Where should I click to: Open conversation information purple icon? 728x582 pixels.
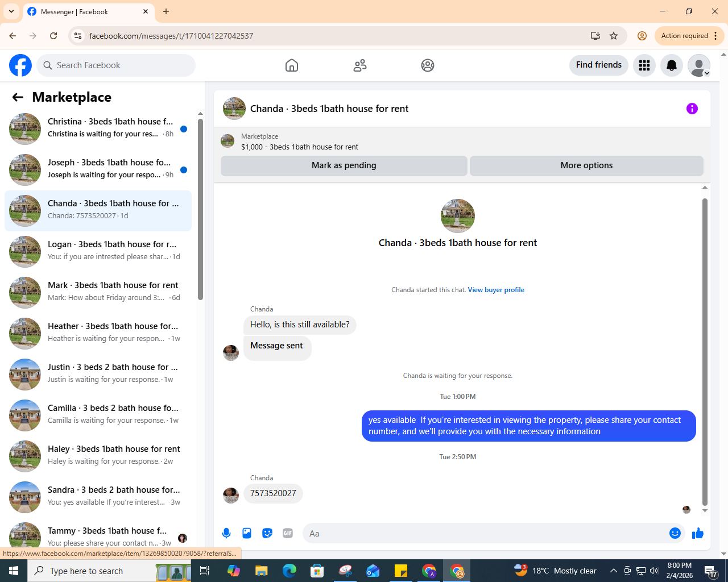click(692, 109)
